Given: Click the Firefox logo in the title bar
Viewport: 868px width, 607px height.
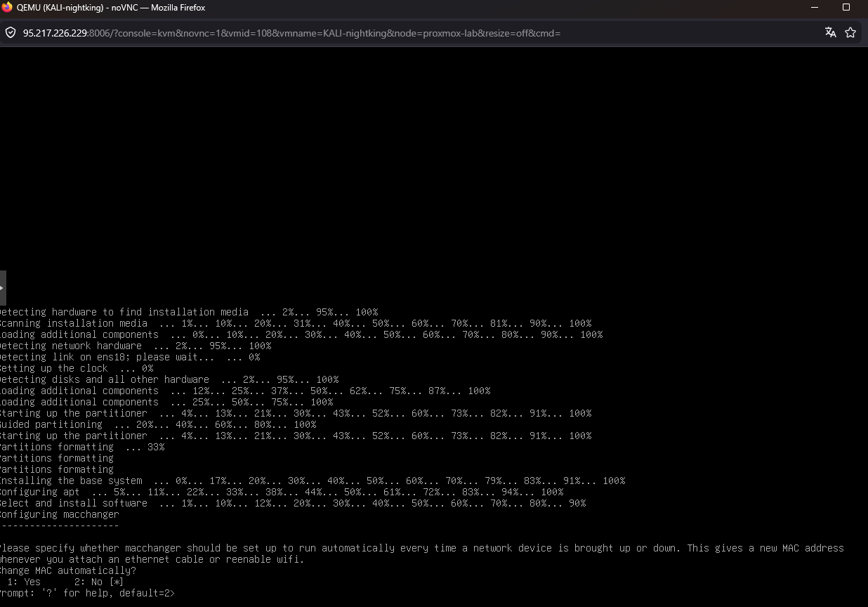Looking at the screenshot, I should [x=8, y=8].
